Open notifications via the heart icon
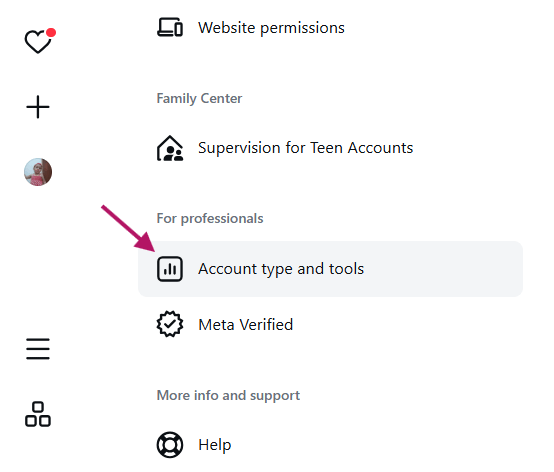Image resolution: width=554 pixels, height=472 pixels. [38, 41]
